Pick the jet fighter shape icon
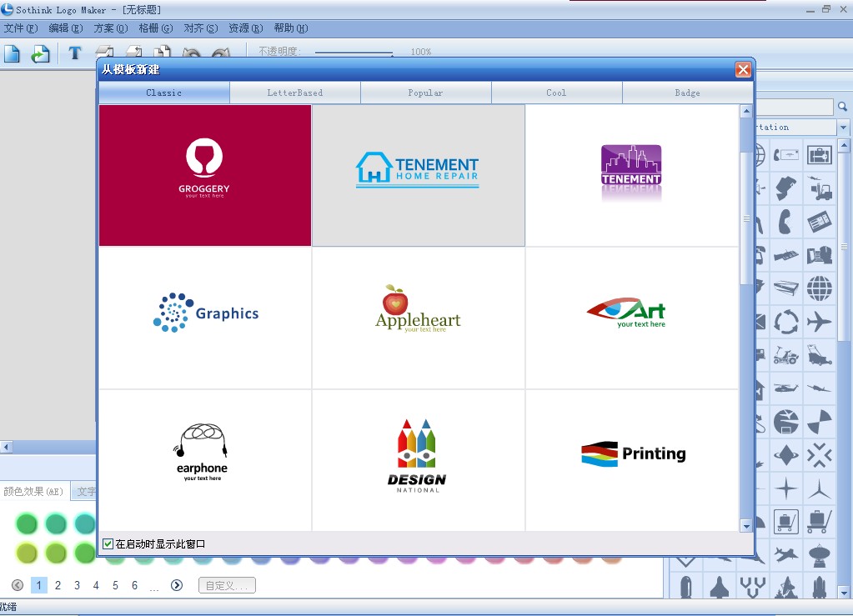This screenshot has height=616, width=853. click(785, 554)
